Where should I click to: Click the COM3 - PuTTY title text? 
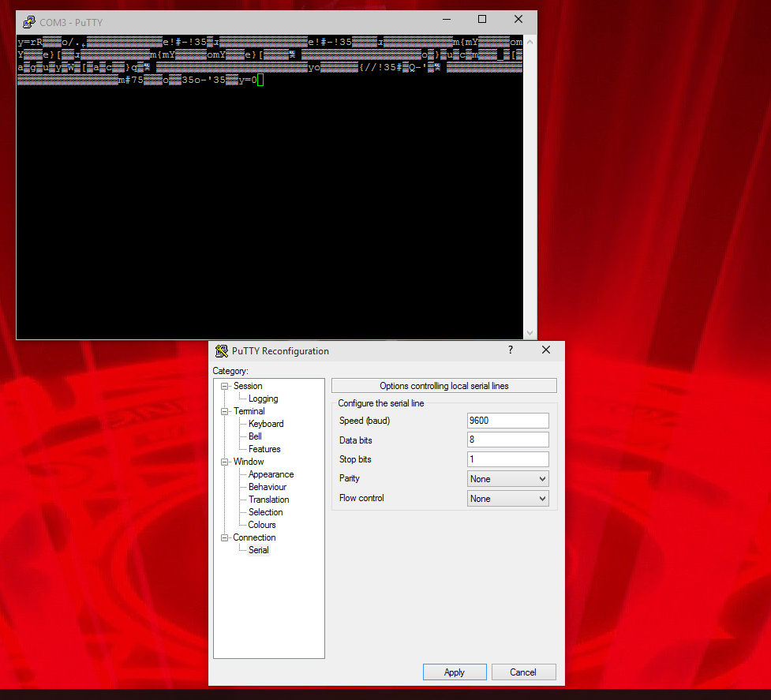tap(71, 23)
